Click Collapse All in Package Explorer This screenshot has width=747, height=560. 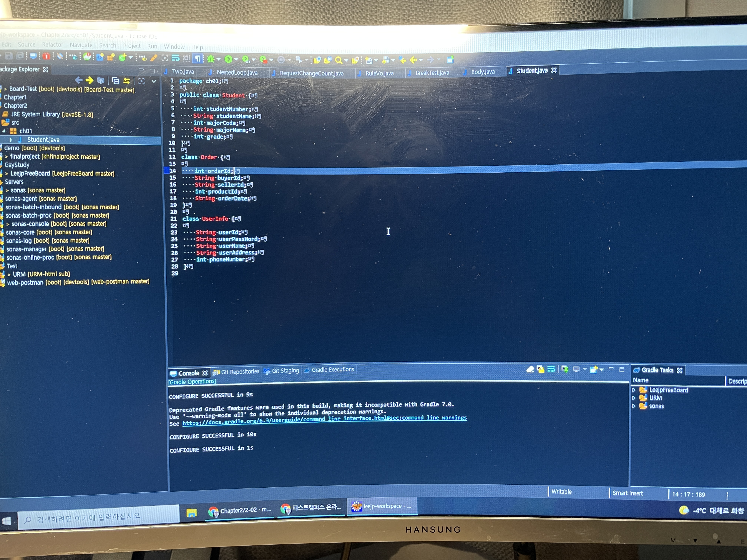point(115,81)
